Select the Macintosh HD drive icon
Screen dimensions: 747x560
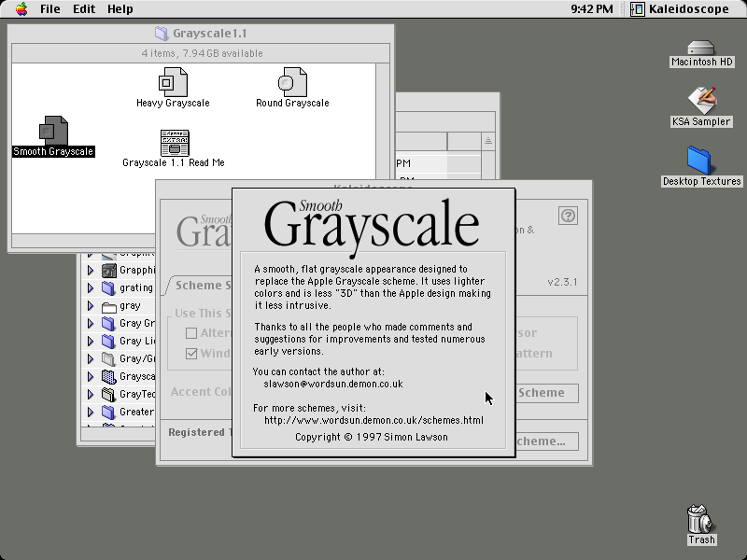701,48
